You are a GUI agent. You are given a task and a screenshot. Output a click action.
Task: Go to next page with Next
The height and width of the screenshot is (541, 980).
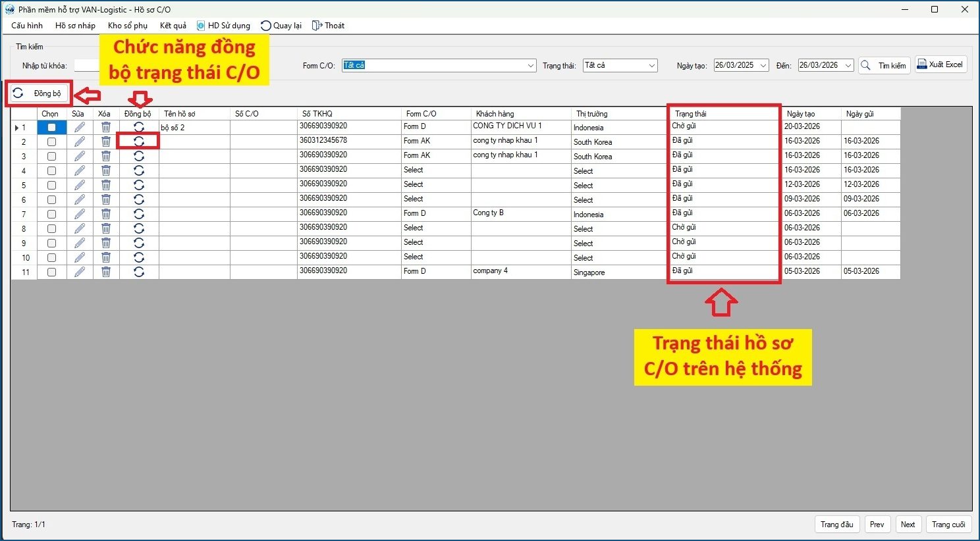click(x=908, y=525)
